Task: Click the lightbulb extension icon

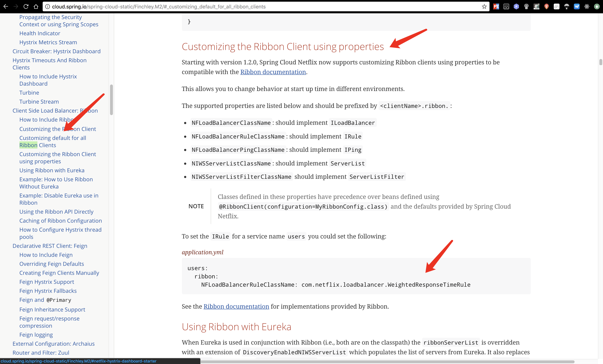Action: pyautogui.click(x=526, y=7)
